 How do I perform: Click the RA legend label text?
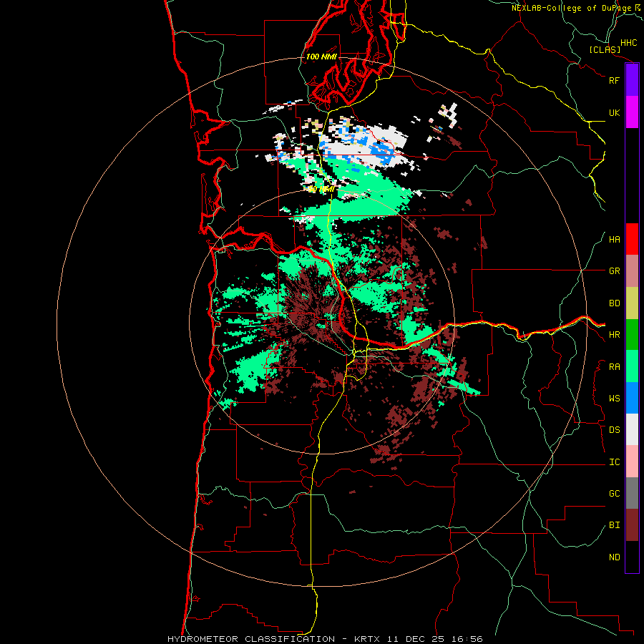[x=614, y=366]
